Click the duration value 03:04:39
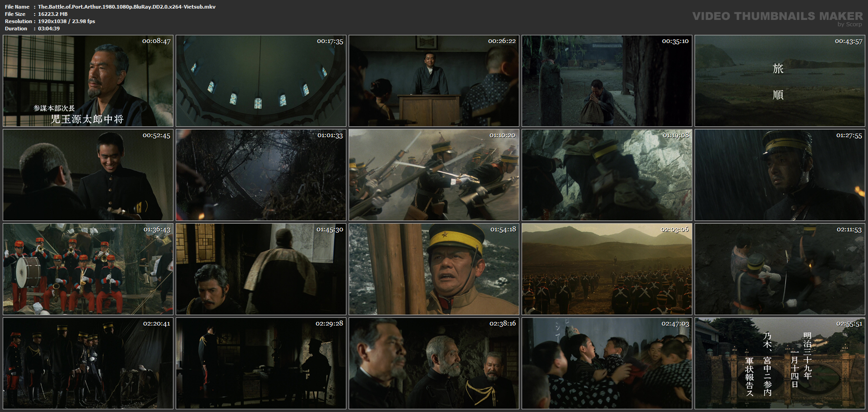Image resolution: width=868 pixels, height=412 pixels. (49, 29)
